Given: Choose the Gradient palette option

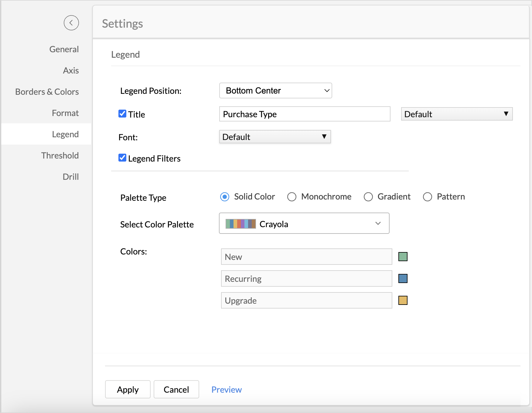Looking at the screenshot, I should pyautogui.click(x=368, y=197).
